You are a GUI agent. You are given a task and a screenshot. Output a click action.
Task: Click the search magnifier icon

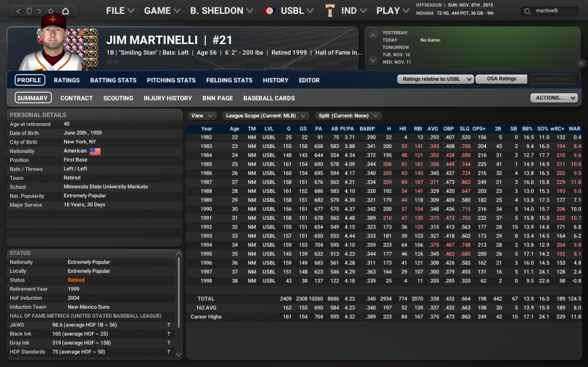[527, 11]
